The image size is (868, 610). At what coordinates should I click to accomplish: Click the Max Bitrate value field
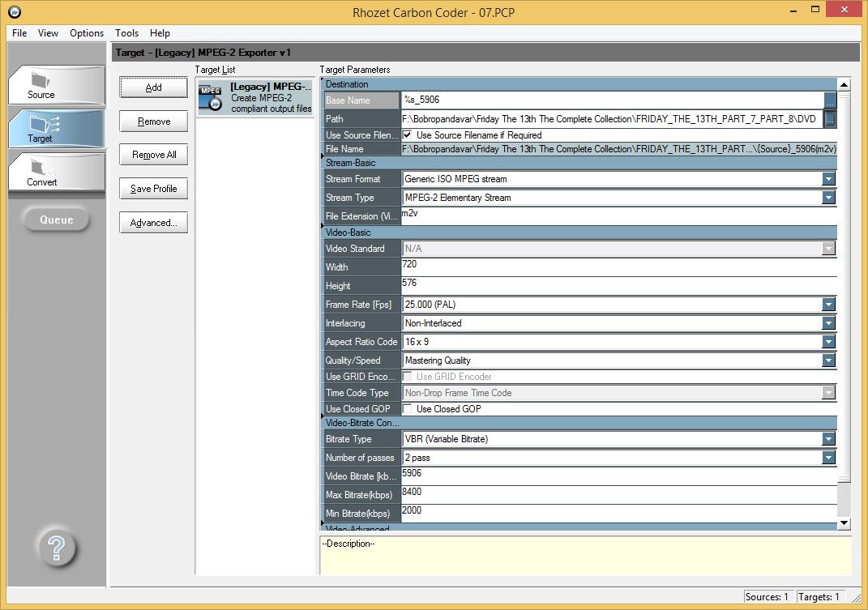coord(619,495)
